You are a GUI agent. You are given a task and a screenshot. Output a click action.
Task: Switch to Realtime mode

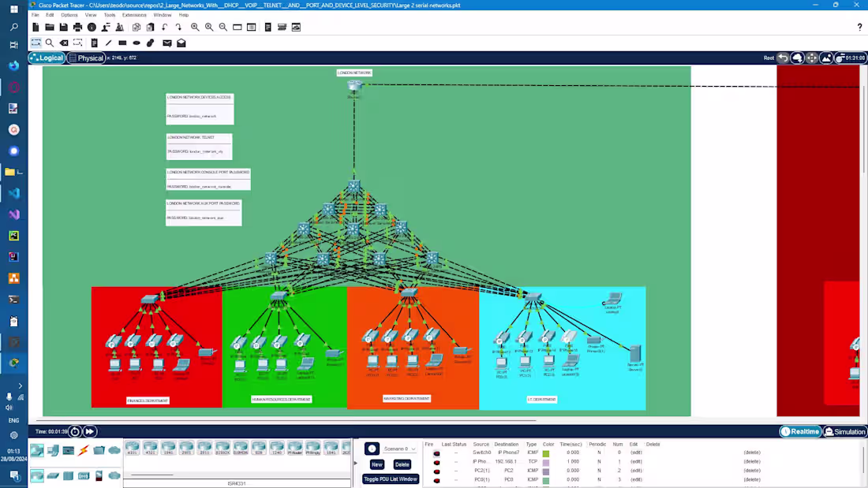pyautogui.click(x=799, y=431)
